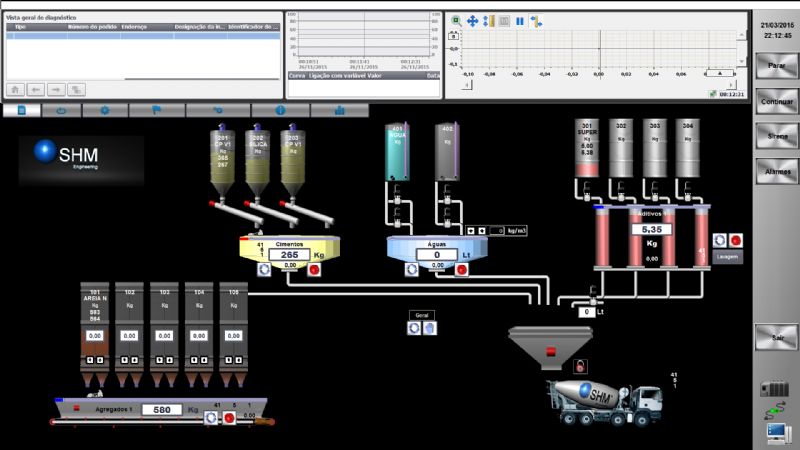Image resolution: width=800 pixels, height=450 pixels.
Task: Click the Sair button
Action: click(x=776, y=338)
